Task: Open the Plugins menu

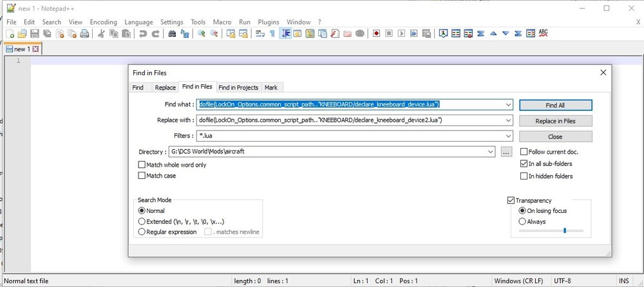Action: (269, 22)
